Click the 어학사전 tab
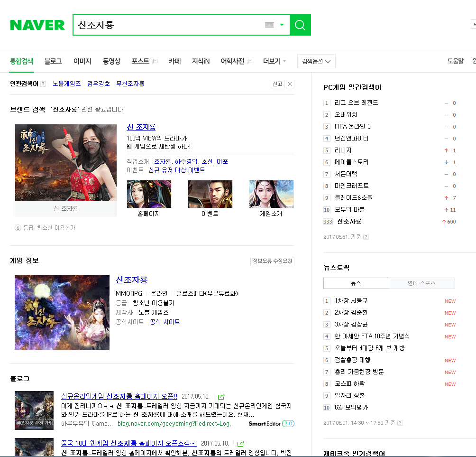Viewport: 476px width, 457px height. (x=232, y=61)
